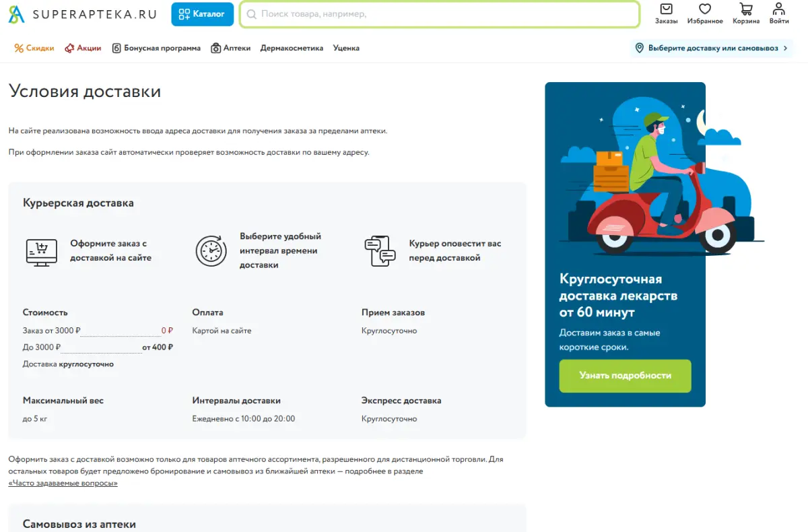Click Доставим заказ в самые короткие сроки text
This screenshot has height=532, width=808.
(x=609, y=340)
